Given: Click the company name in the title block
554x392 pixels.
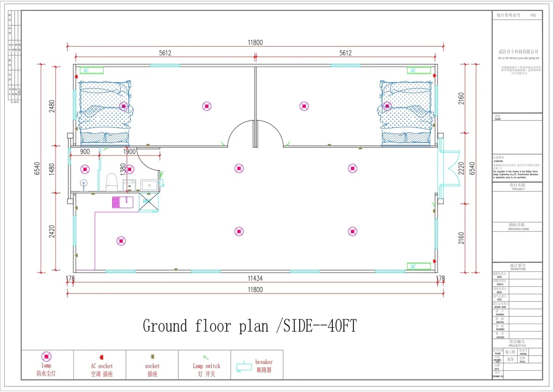Looking at the screenshot, I should coord(518,51).
